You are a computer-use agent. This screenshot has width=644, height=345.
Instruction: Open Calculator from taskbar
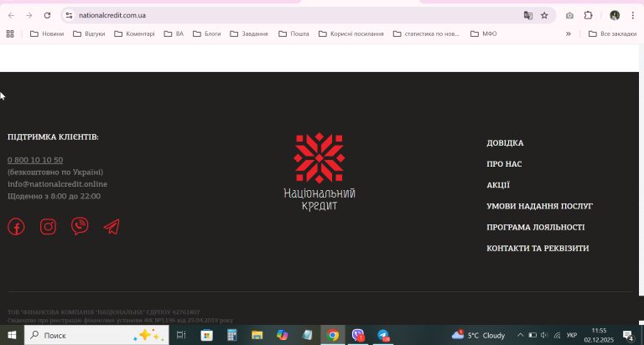pos(232,335)
